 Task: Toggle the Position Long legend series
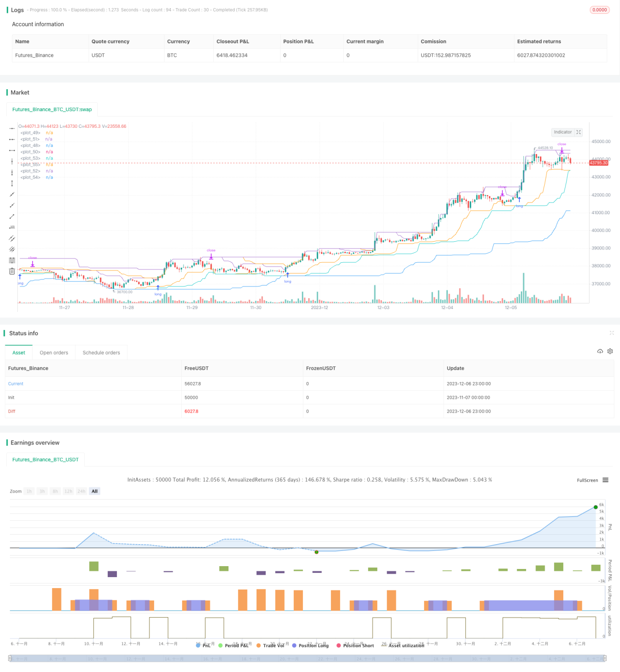[310, 645]
